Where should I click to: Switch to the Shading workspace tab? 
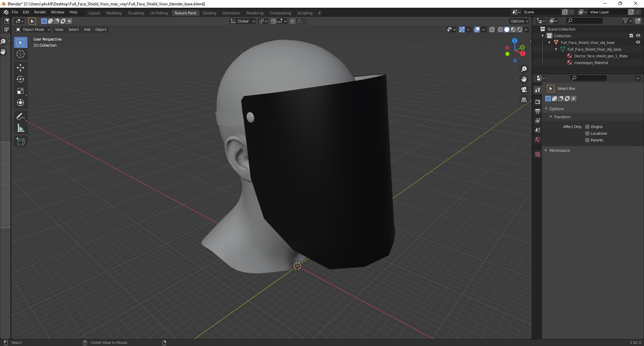209,13
